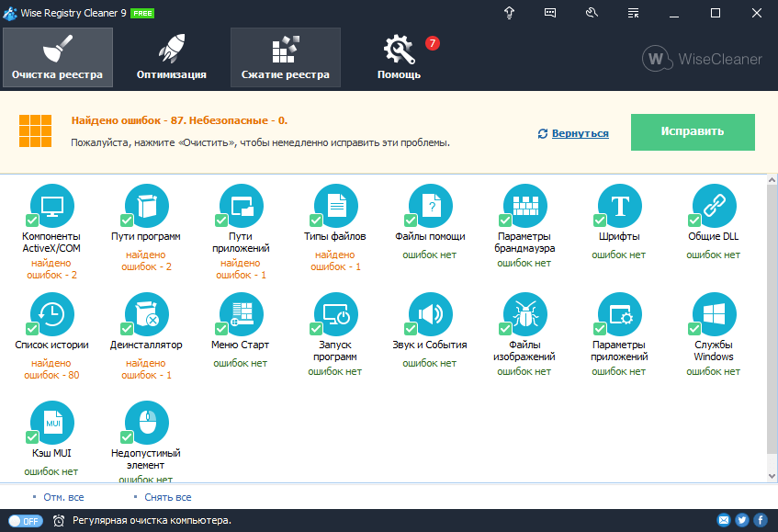Uncheck the Компоненты ActiveX/COM checkbox
This screenshot has width=778, height=532.
pyautogui.click(x=32, y=221)
